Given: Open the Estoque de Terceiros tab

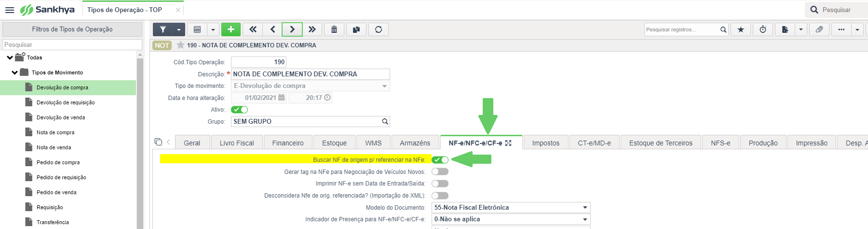Looking at the screenshot, I should (661, 143).
